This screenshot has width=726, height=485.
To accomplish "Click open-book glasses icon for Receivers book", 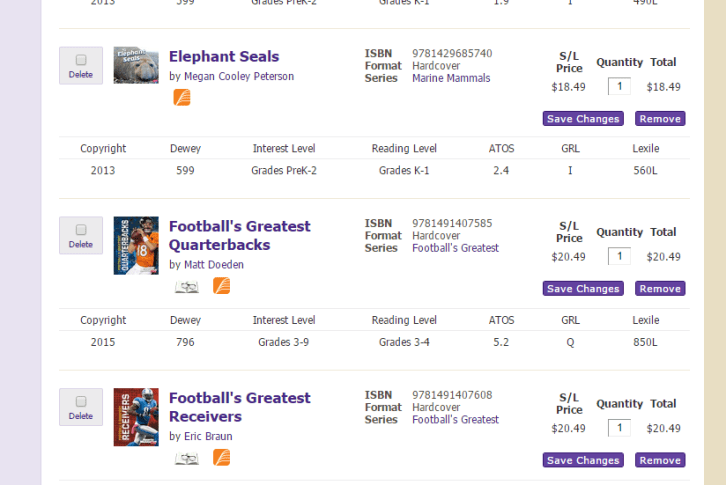I will click(x=187, y=458).
